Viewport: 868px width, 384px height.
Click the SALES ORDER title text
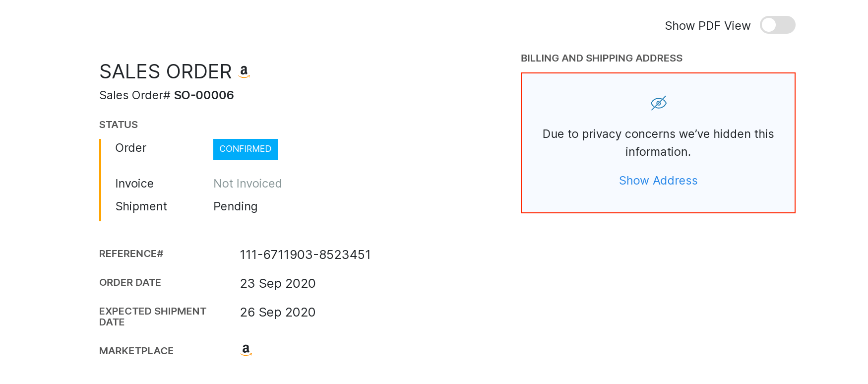click(166, 72)
